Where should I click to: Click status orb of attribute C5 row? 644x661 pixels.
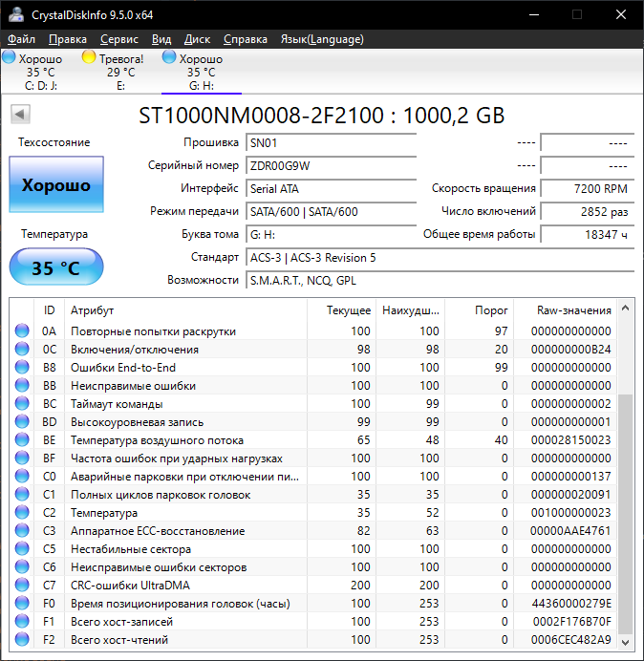pyautogui.click(x=22, y=548)
